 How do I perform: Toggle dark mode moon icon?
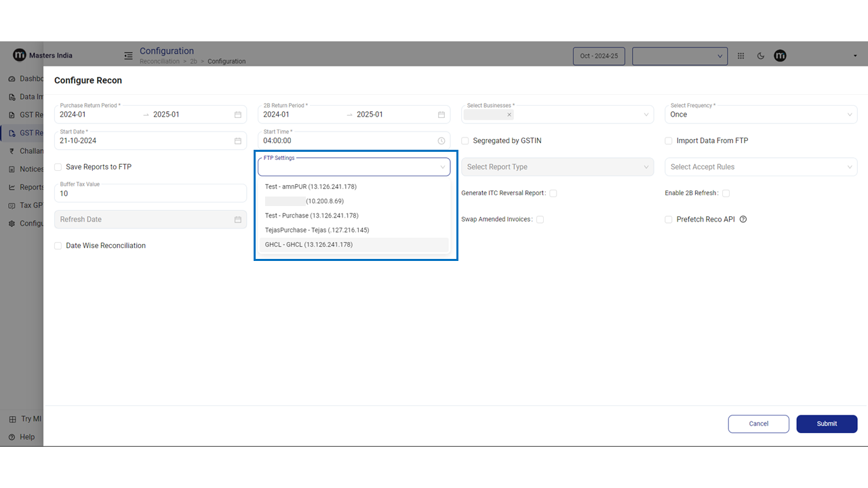[760, 56]
